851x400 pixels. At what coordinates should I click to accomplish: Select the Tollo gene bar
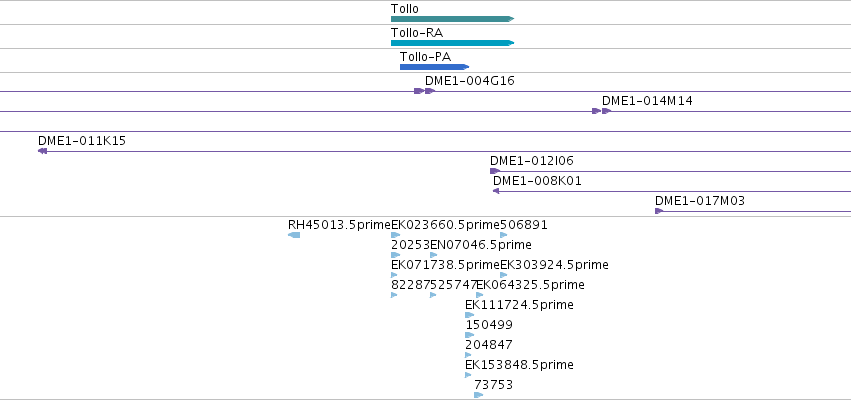pos(452,19)
